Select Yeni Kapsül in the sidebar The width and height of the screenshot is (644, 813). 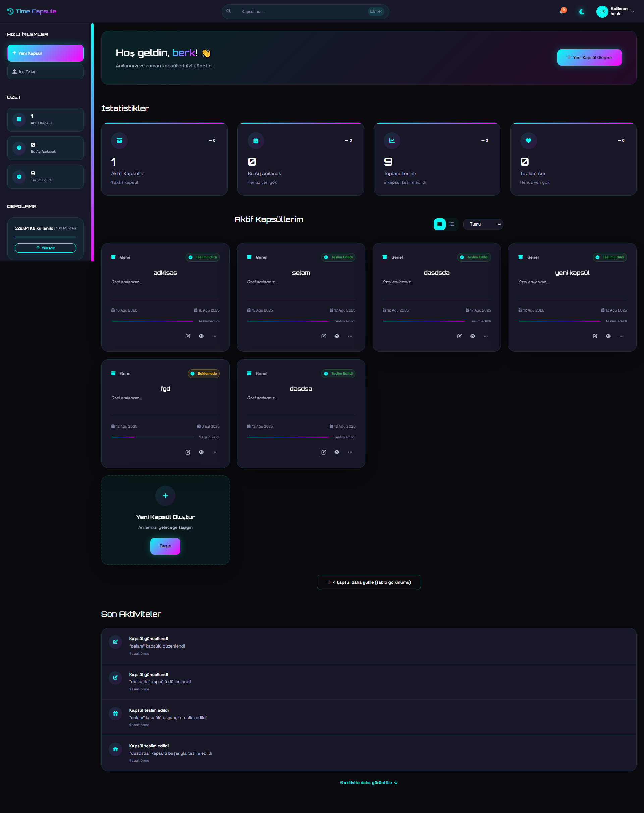(x=45, y=53)
